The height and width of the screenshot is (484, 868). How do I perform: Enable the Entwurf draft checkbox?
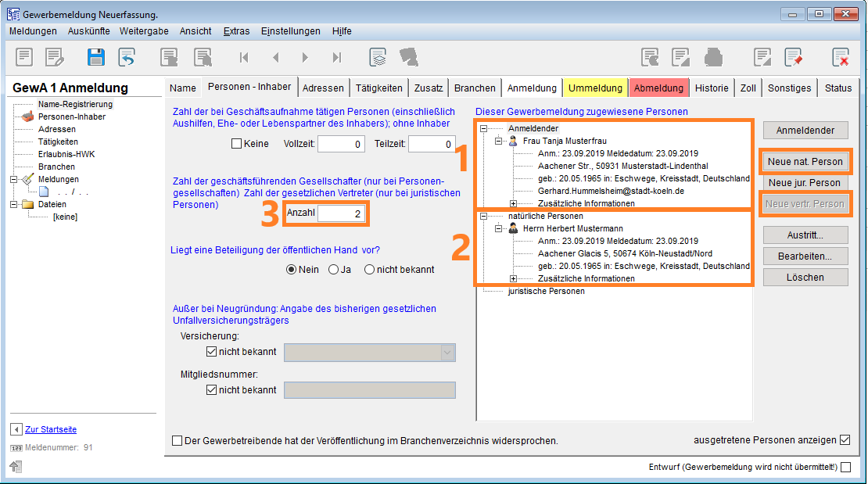point(845,468)
